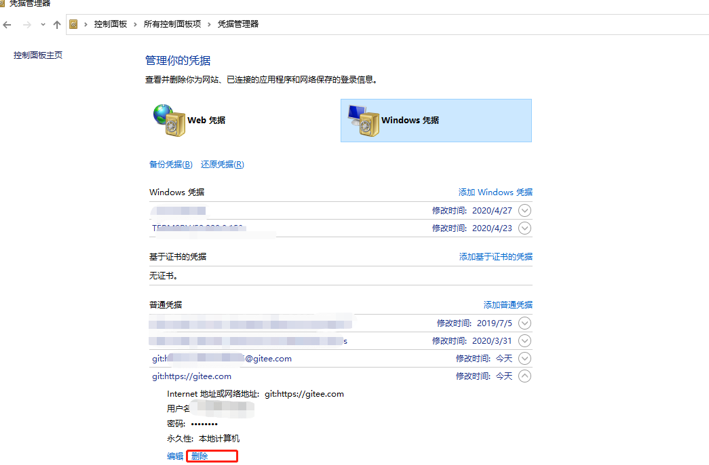Open 控制面板 in the breadcrumb
The image size is (709, 465).
110,24
